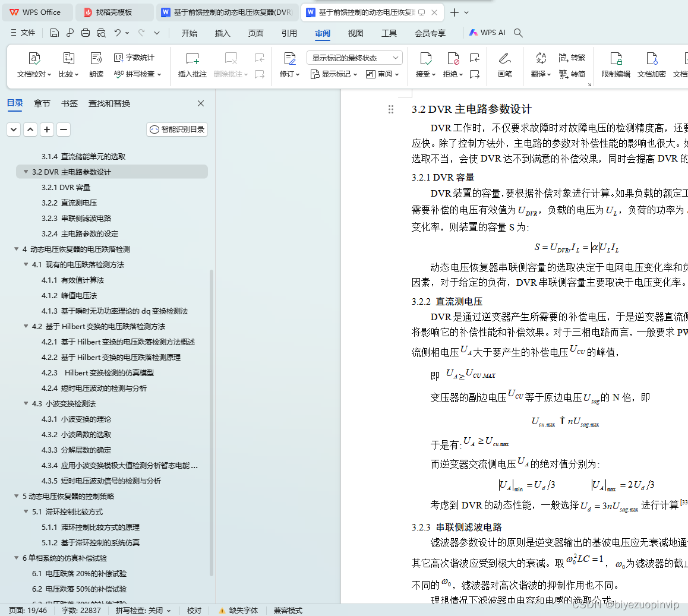Image resolution: width=688 pixels, height=616 pixels.
Task: Open the 文档校对 proofreading tool
Action: point(34,65)
